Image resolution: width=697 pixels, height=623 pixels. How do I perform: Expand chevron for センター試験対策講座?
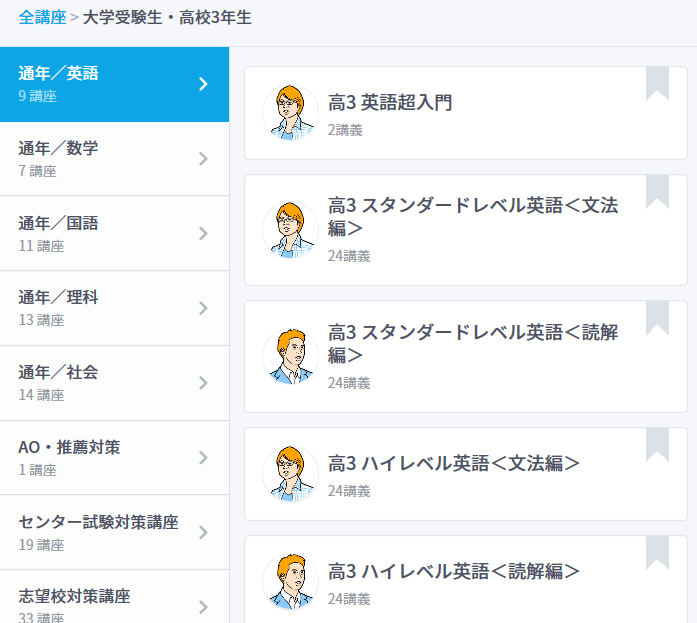click(203, 532)
